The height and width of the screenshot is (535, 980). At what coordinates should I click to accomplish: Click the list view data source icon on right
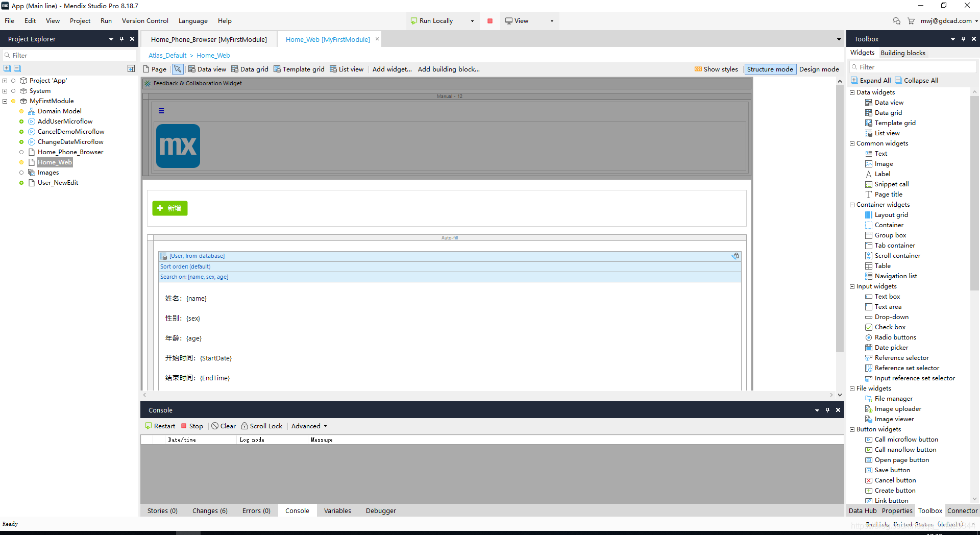pos(736,256)
